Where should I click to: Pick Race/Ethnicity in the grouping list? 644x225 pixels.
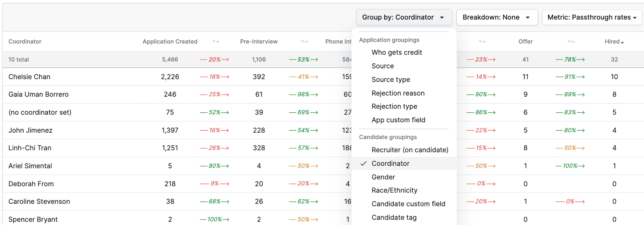point(394,190)
